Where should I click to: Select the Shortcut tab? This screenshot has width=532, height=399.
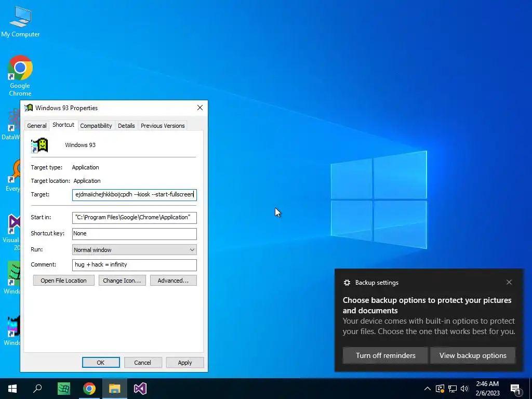coord(63,125)
